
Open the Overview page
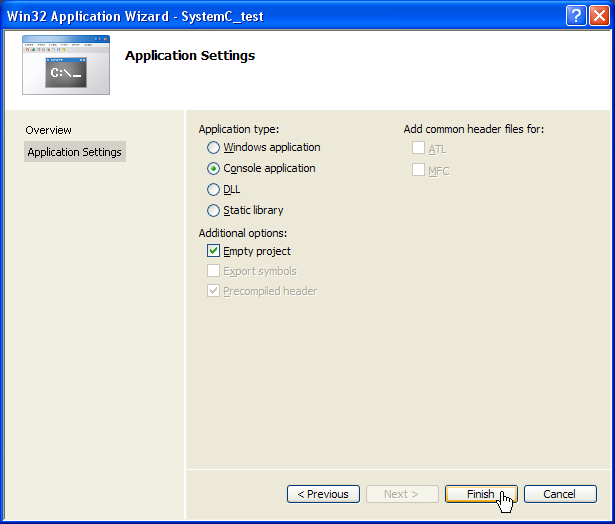[x=49, y=130]
